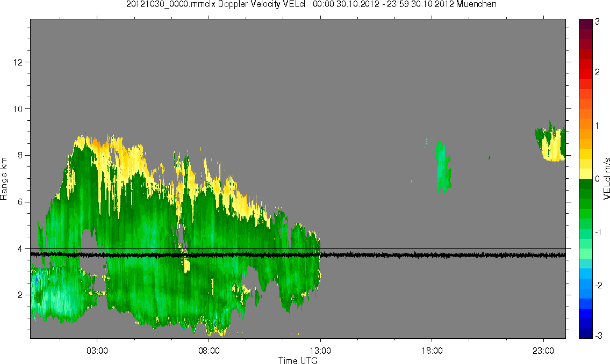This screenshot has width=610, height=364.
Task: Click the '4' range axis label
Action: click(20, 249)
